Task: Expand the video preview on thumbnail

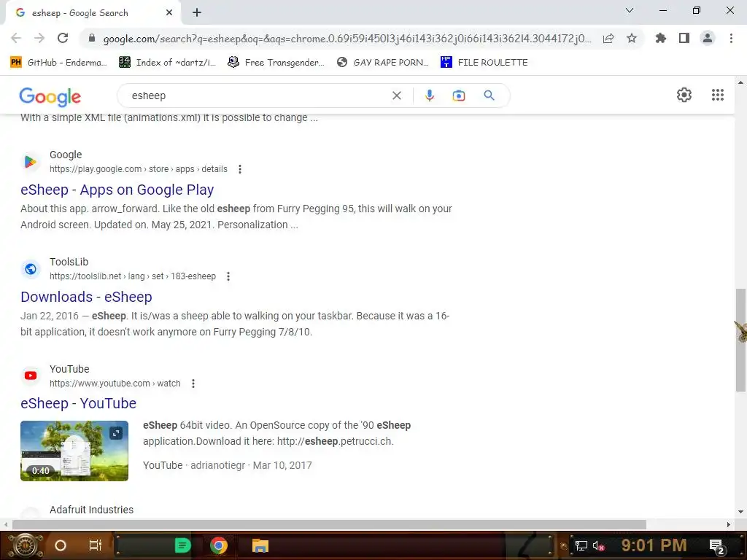Action: (x=116, y=433)
